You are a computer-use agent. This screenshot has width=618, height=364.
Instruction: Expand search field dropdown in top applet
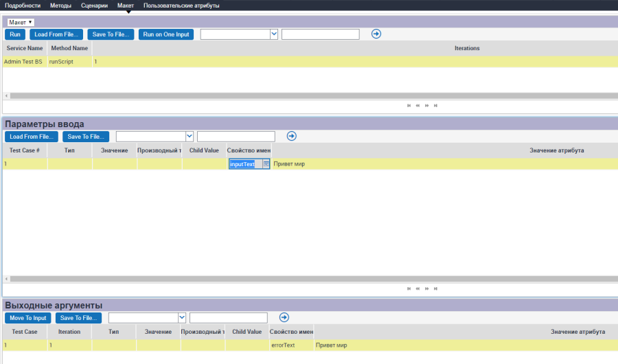click(x=274, y=34)
